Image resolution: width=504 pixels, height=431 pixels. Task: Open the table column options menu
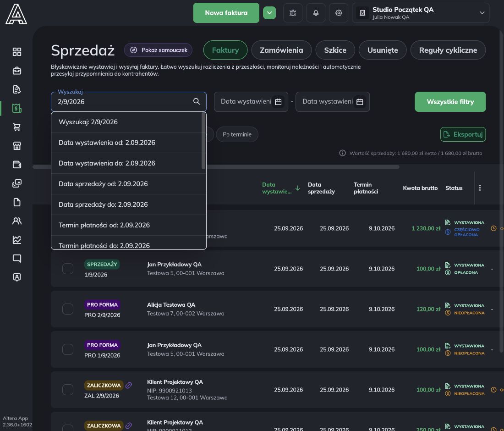click(480, 188)
